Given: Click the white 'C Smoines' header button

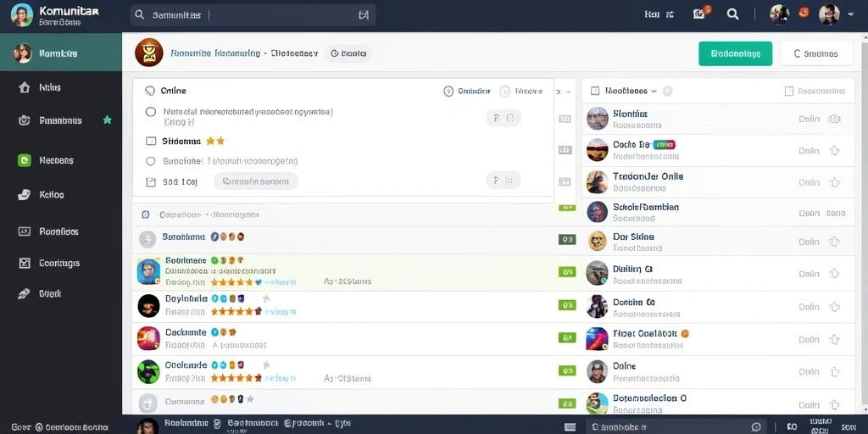Looking at the screenshot, I should (x=816, y=53).
